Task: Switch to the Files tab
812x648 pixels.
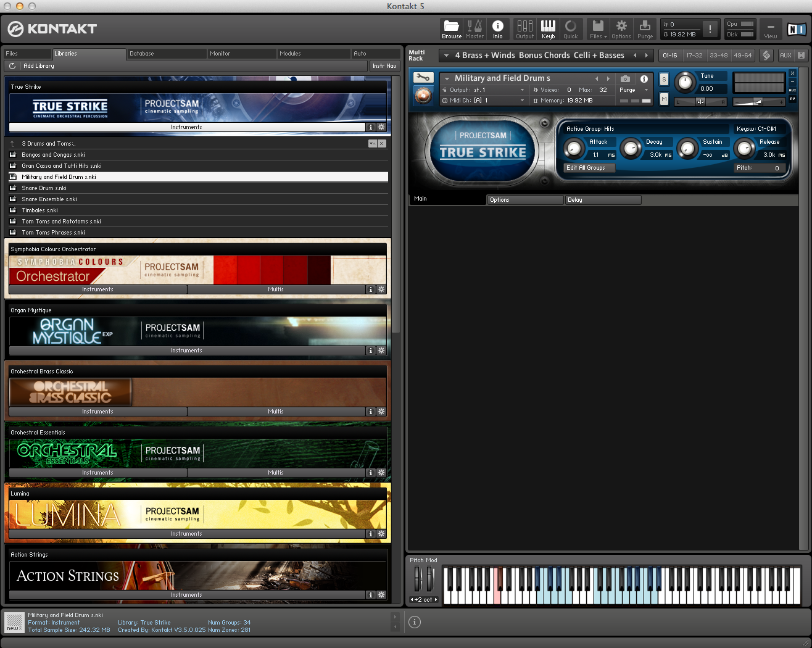Action: tap(27, 54)
